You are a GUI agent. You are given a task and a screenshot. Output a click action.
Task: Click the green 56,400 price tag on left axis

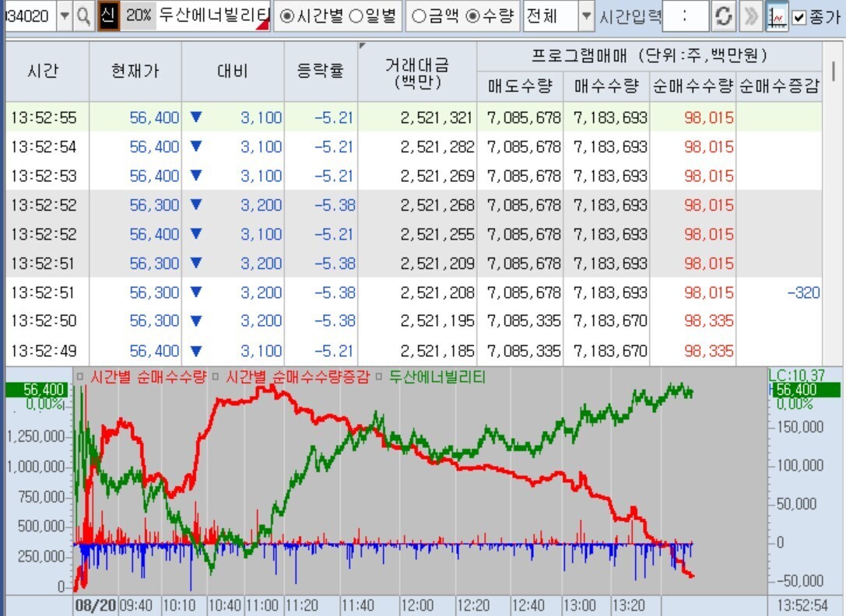click(x=37, y=390)
